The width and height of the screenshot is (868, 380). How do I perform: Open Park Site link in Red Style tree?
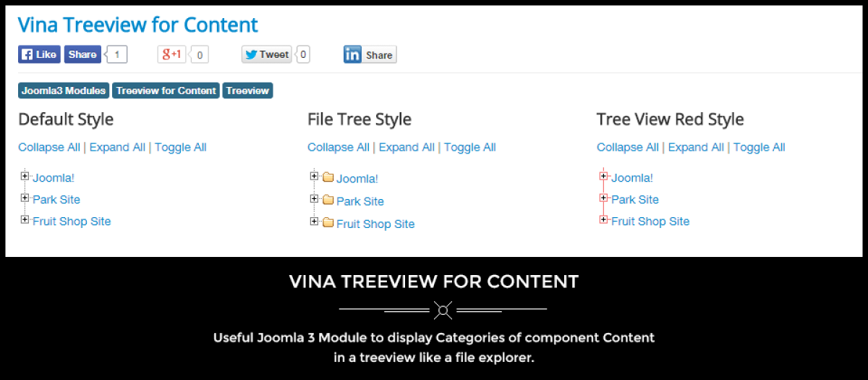635,199
